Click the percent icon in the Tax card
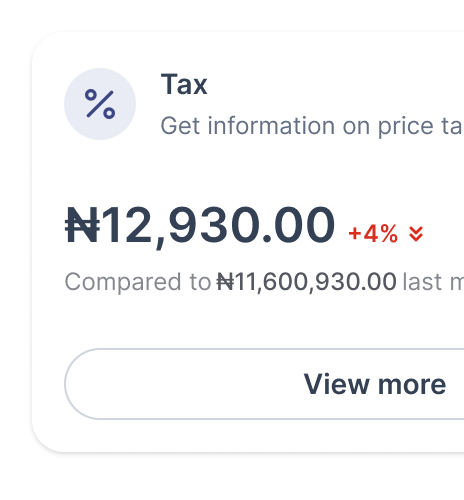 (100, 104)
